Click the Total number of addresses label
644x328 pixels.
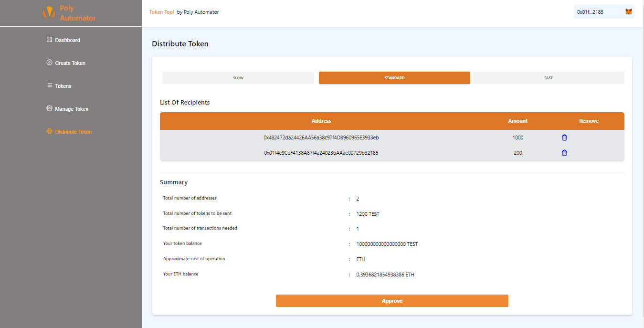click(190, 198)
